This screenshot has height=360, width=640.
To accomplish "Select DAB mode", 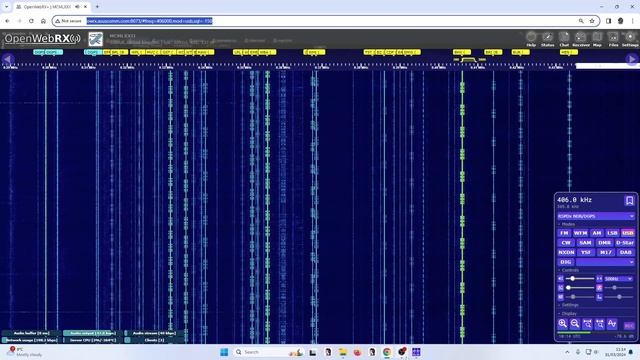I will 626,253.
